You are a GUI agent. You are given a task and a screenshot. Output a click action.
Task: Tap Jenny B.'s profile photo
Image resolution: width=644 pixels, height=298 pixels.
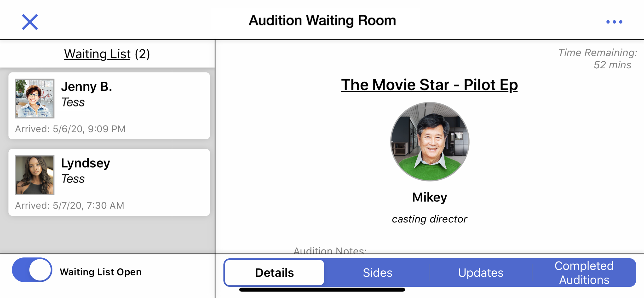click(34, 98)
